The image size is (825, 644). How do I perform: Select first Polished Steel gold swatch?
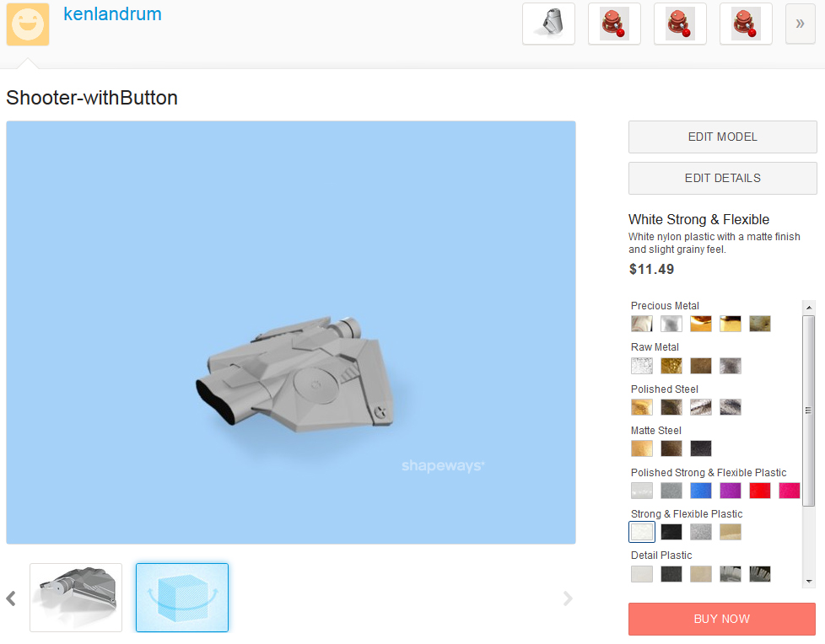(x=642, y=407)
